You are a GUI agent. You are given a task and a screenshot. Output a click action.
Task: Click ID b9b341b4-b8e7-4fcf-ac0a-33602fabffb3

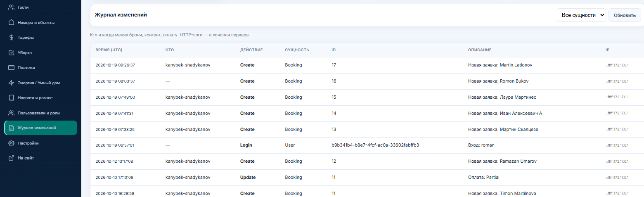375,145
